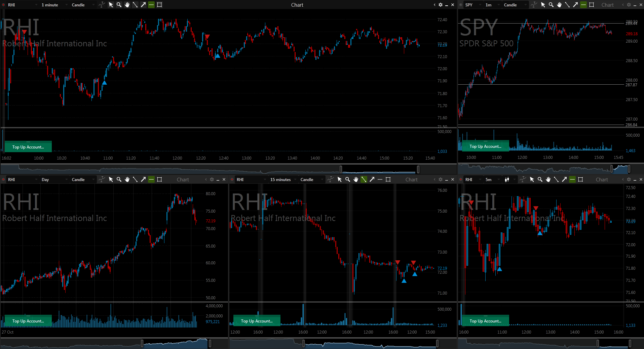Click Top Up Account in RHI 1 minute chart
The height and width of the screenshot is (349, 644).
tap(28, 147)
